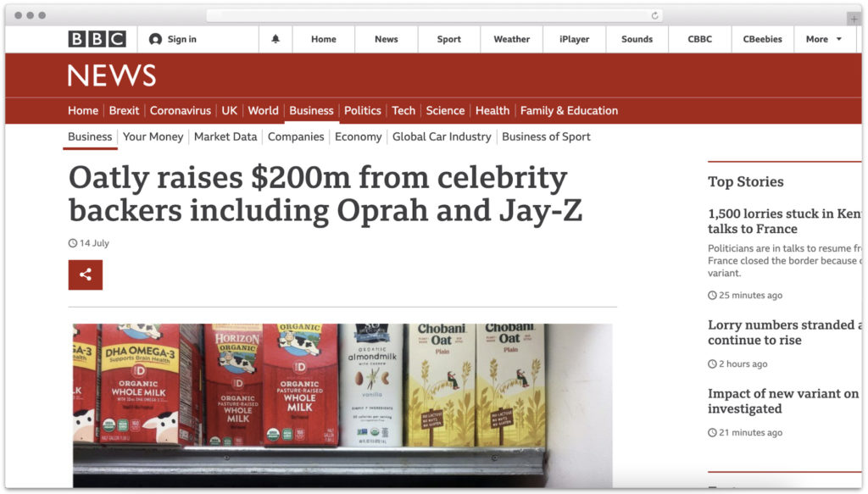Open Family & Education section
The image size is (868, 494).
coord(569,111)
